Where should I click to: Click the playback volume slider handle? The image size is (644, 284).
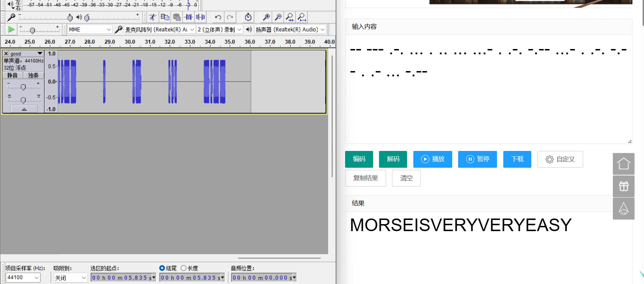pyautogui.click(x=87, y=18)
